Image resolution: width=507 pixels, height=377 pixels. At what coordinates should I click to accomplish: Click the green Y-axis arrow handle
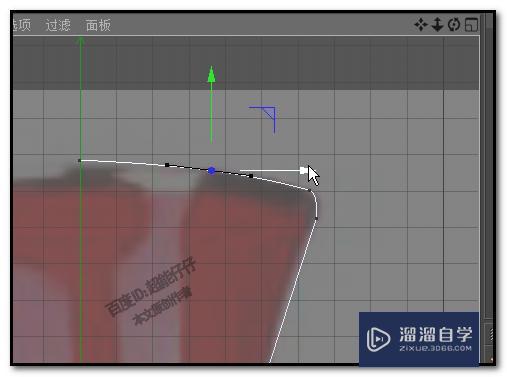click(x=211, y=74)
